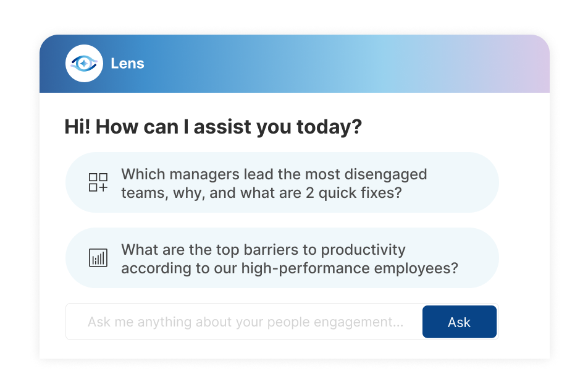Select the disengaged teams suggested question
The height and width of the screenshot is (371, 588).
[282, 182]
